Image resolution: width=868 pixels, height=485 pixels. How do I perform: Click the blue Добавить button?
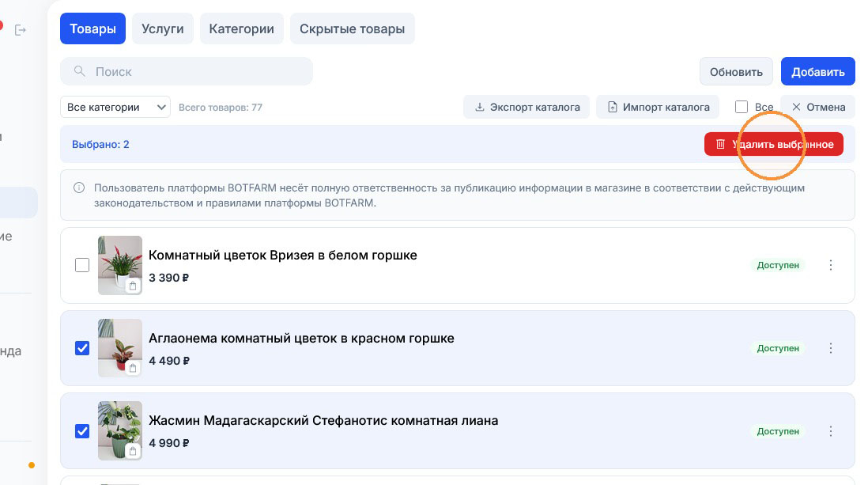click(817, 71)
